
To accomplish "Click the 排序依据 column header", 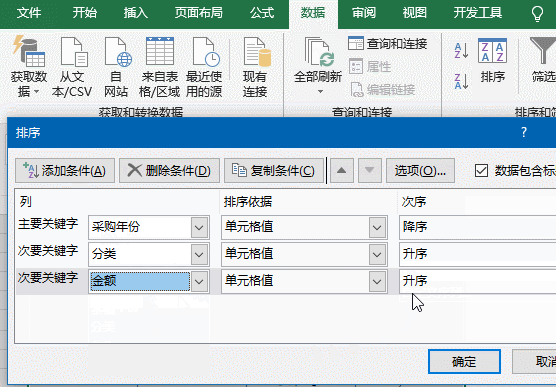I will pyautogui.click(x=248, y=202).
